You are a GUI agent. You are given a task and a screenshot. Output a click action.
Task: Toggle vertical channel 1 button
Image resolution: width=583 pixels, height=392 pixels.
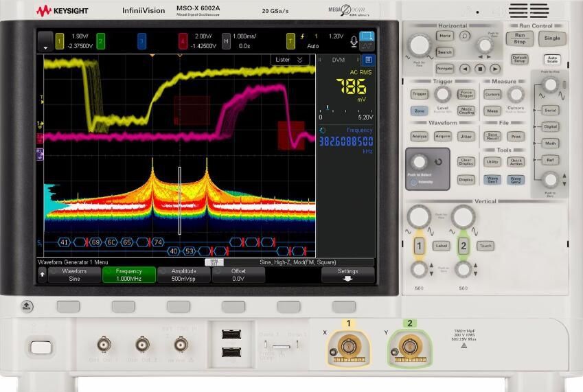click(x=419, y=246)
